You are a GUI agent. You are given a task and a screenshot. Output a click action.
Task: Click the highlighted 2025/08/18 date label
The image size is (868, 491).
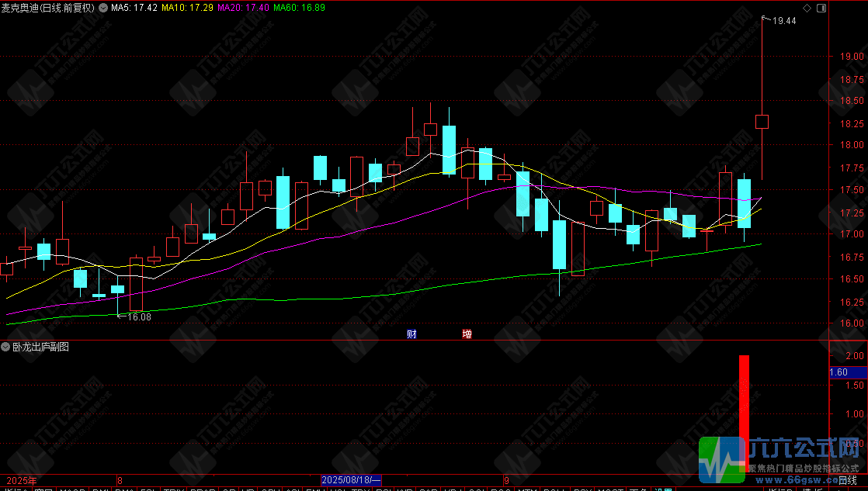[x=351, y=480]
